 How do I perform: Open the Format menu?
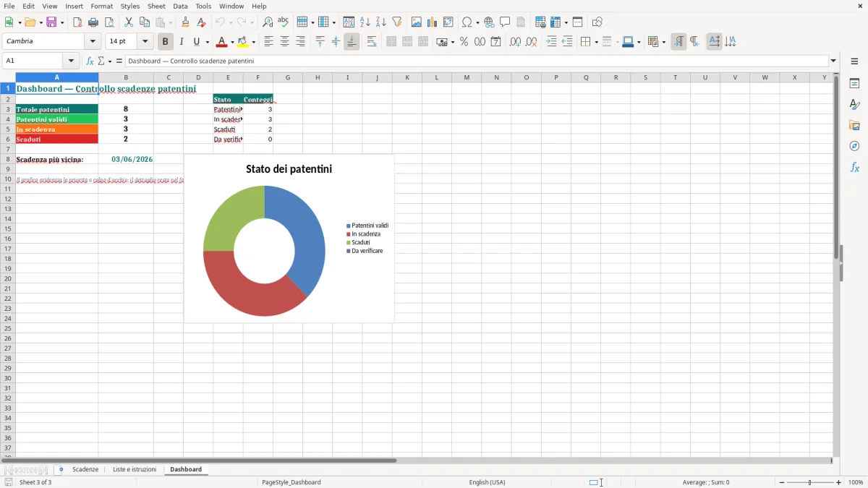pos(102,6)
